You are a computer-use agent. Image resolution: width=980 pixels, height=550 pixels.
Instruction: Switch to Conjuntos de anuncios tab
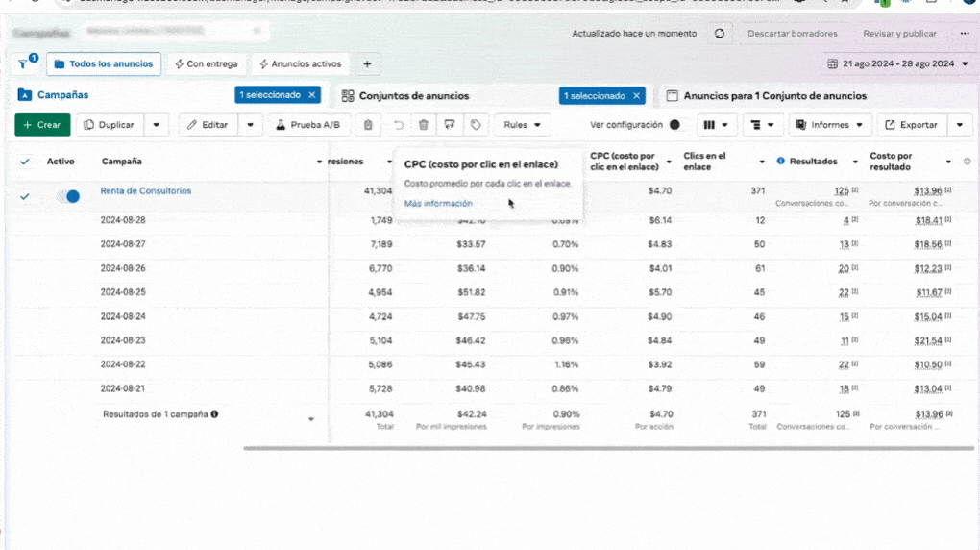coord(413,96)
